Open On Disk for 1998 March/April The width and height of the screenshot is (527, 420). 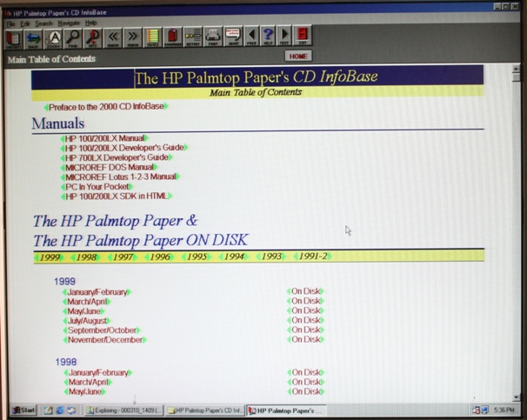click(306, 382)
